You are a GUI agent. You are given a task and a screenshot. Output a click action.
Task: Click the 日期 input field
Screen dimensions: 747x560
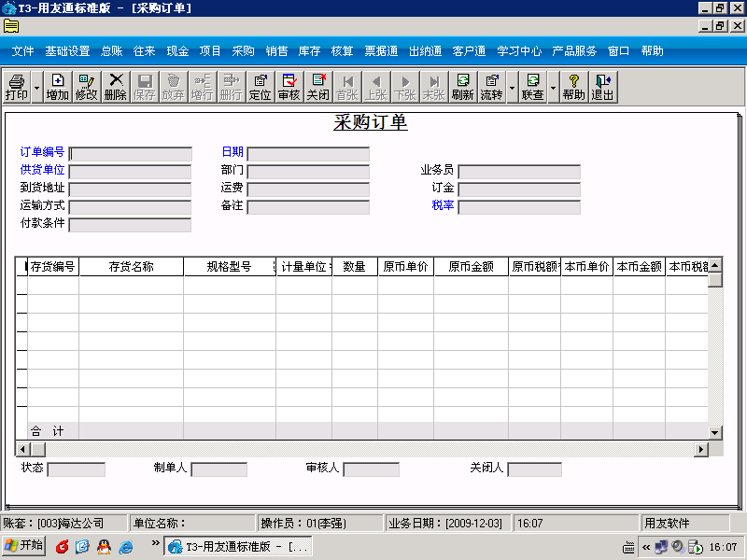[x=308, y=154]
